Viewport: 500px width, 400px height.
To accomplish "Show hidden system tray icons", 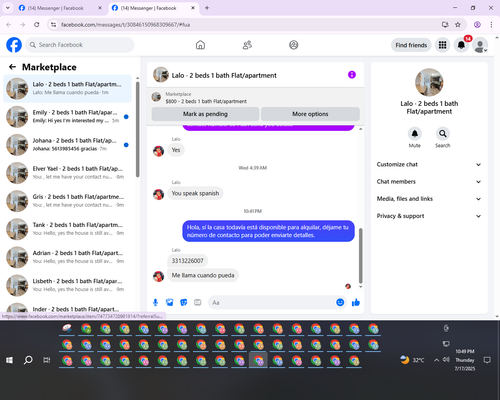I will tap(436, 360).
